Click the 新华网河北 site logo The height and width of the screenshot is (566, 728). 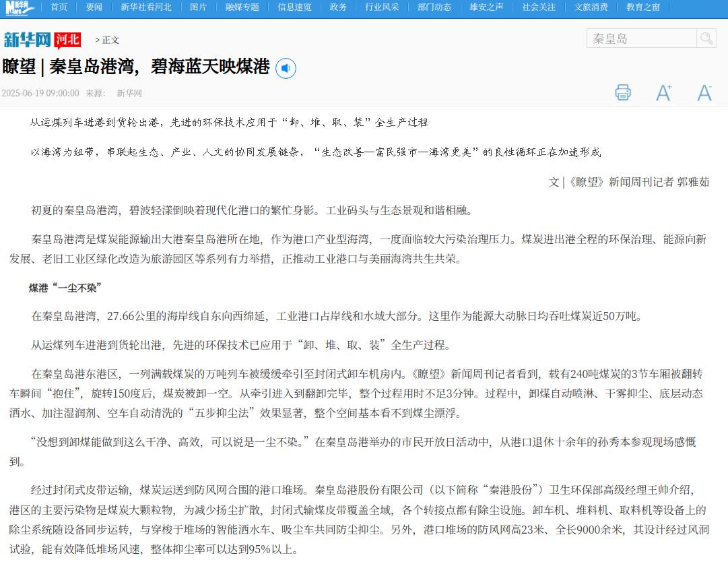tap(42, 40)
